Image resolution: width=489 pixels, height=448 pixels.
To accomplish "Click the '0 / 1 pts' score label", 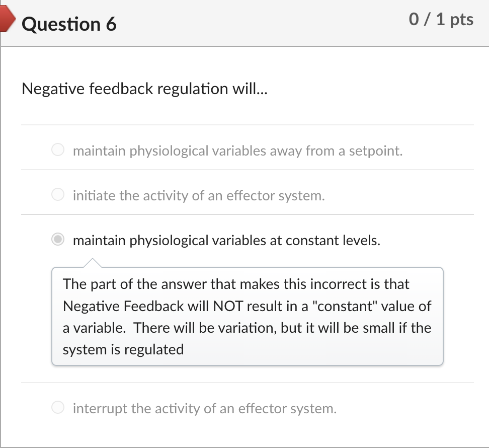I will 442,19.
